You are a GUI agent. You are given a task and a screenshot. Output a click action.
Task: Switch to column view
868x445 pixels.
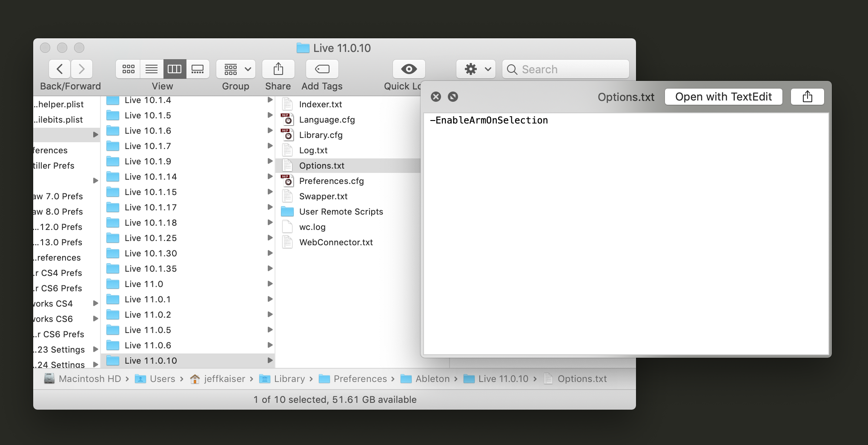[x=175, y=69]
